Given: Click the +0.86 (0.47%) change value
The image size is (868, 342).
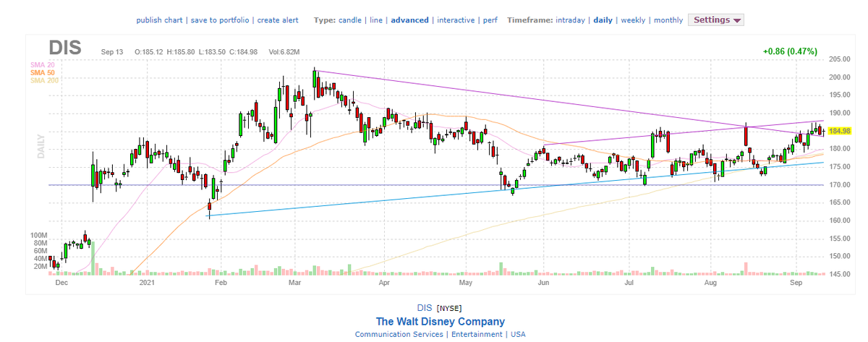Looking at the screenshot, I should coord(789,51).
